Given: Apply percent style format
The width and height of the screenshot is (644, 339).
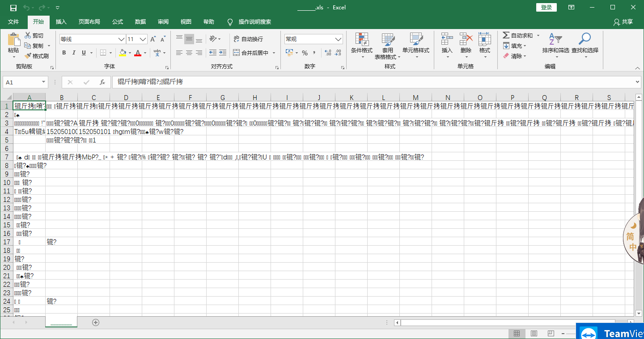Looking at the screenshot, I should 305,53.
